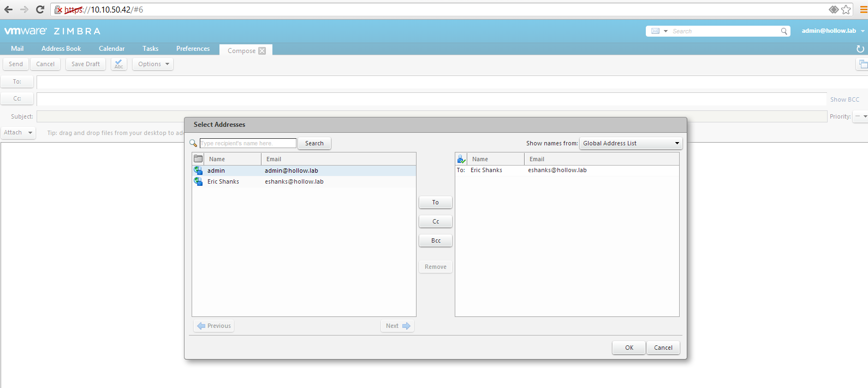Click the Show BCC link
This screenshot has width=868, height=388.
pos(845,99)
